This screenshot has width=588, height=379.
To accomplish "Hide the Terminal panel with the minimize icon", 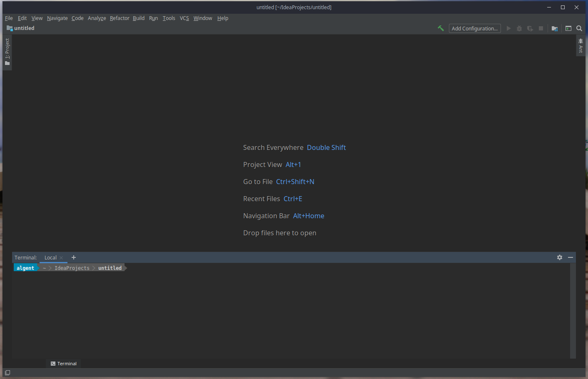I will click(x=570, y=257).
